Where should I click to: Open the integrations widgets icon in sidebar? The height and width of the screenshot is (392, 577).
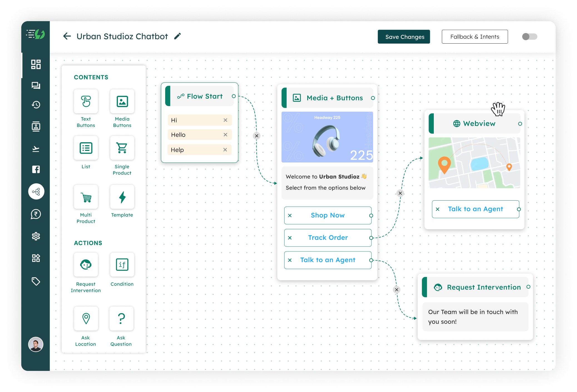tap(36, 258)
